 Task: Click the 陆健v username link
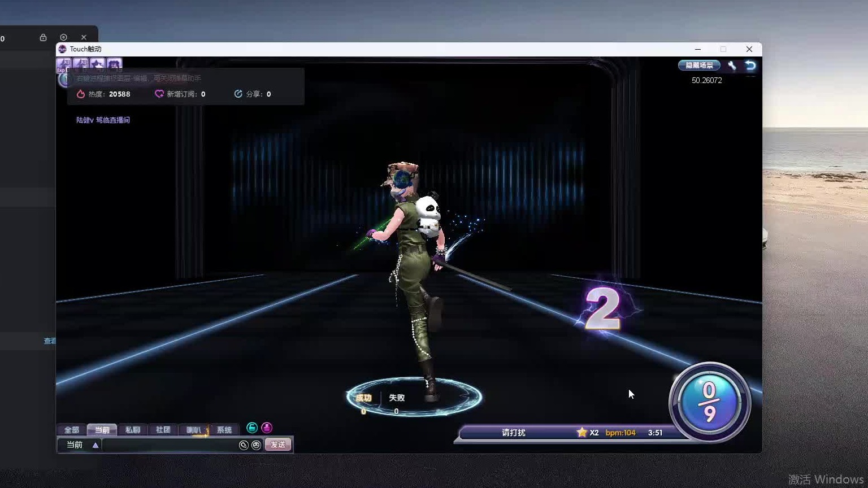[85, 120]
